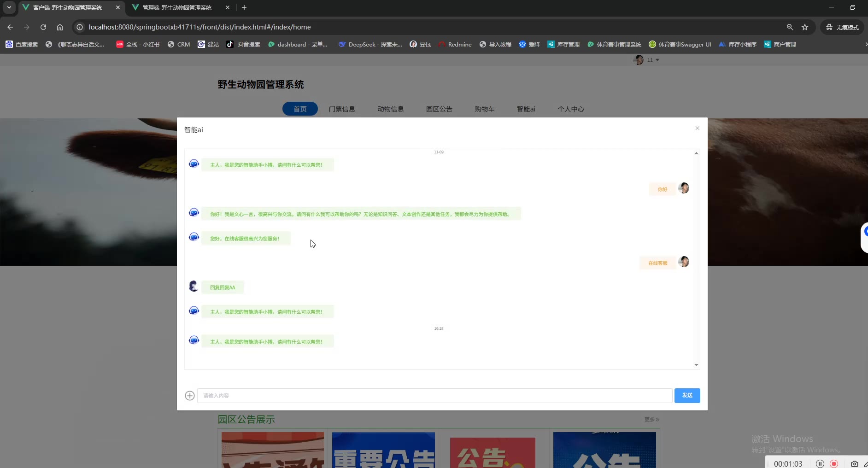
Task: Click the 16:18 timestamp in the chat
Action: click(x=439, y=328)
